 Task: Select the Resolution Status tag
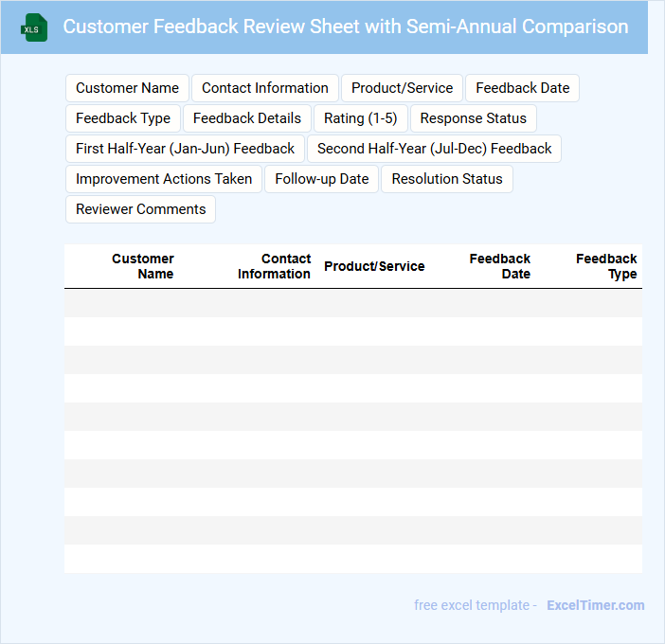click(x=447, y=179)
